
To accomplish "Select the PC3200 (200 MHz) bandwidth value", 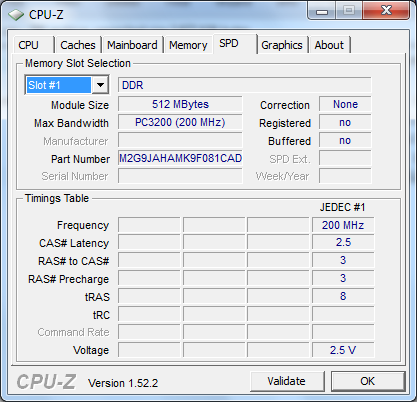I will (x=180, y=122).
